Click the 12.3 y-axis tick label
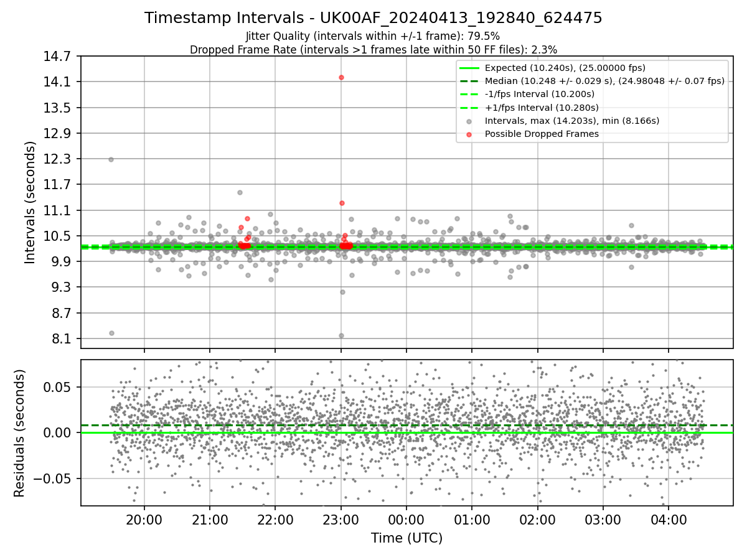Screen dimensions: 747x560 [x=59, y=159]
